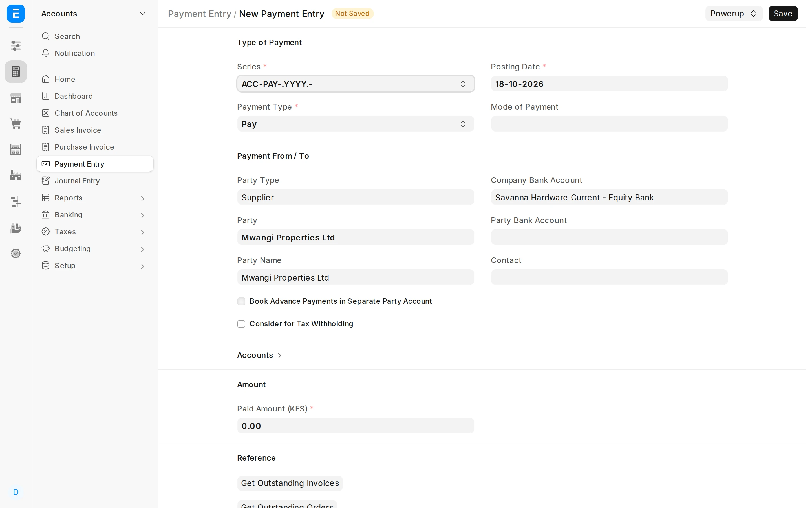Click the Home house icon

46,79
